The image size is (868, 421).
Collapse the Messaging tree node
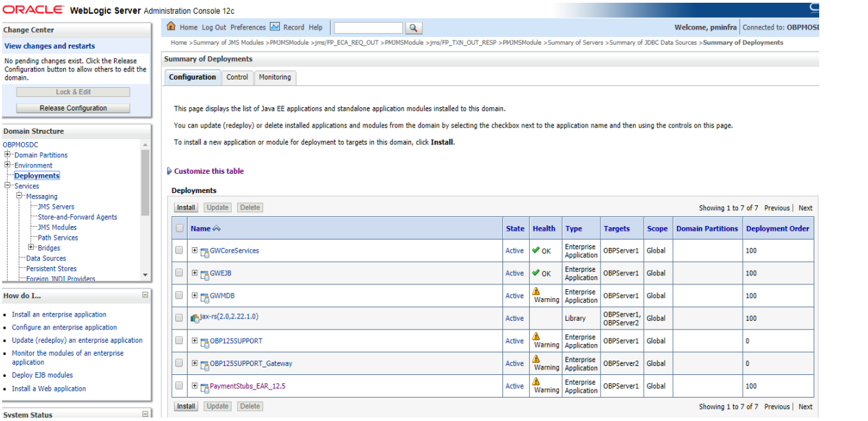19,196
